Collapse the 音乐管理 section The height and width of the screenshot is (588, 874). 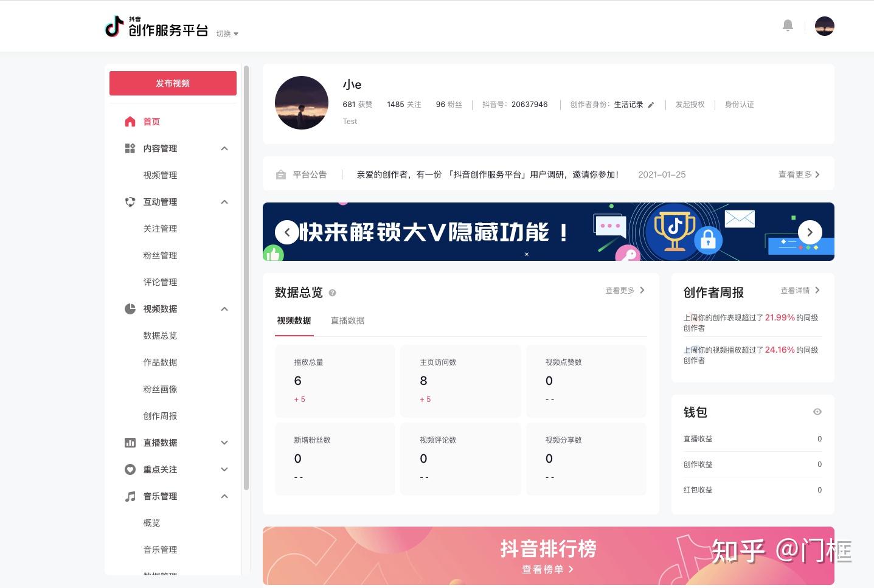(x=224, y=496)
